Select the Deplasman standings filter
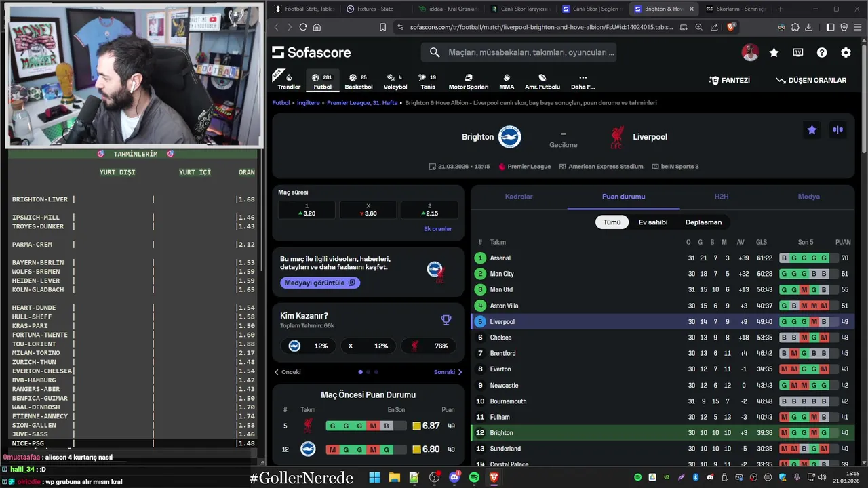This screenshot has height=488, width=868. pos(703,222)
